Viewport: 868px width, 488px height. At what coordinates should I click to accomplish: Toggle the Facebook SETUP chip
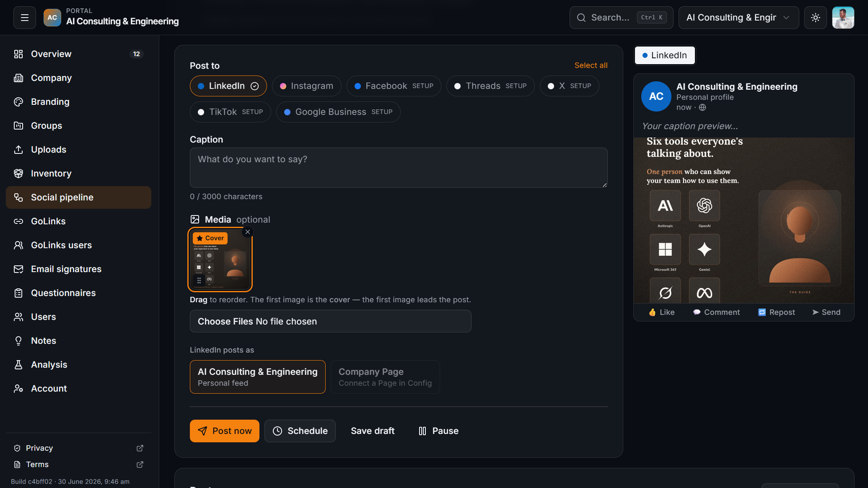click(x=394, y=86)
